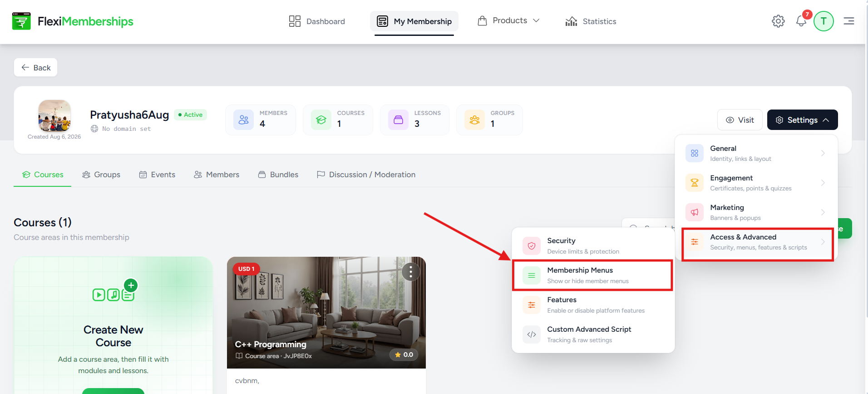Expand the Engagement submenu arrow
Viewport: 868px width, 394px height.
[x=823, y=183]
